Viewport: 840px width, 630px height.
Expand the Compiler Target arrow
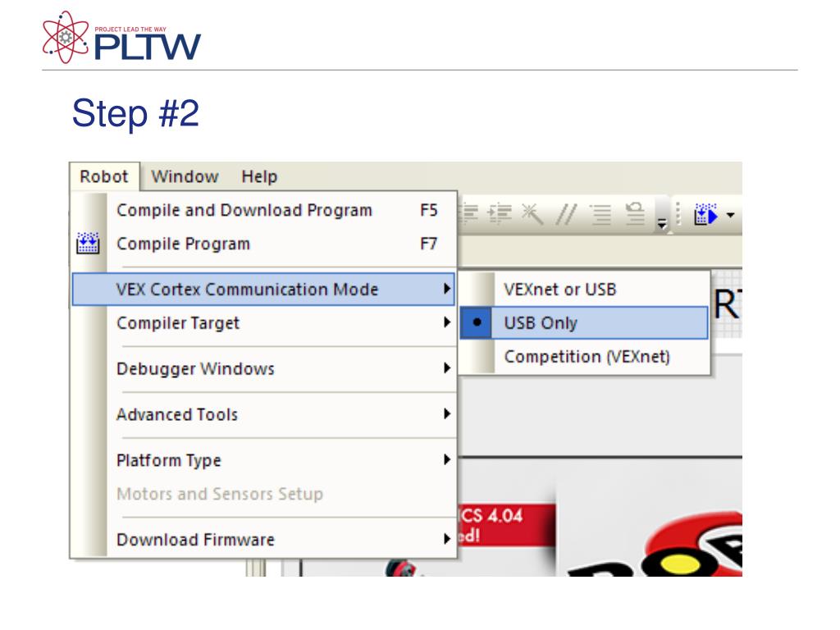pyautogui.click(x=447, y=322)
